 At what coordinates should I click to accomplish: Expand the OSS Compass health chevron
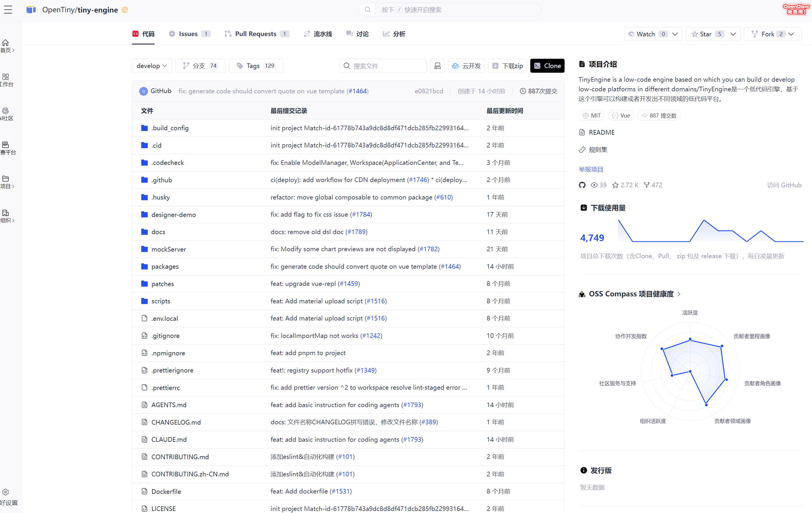(x=679, y=294)
